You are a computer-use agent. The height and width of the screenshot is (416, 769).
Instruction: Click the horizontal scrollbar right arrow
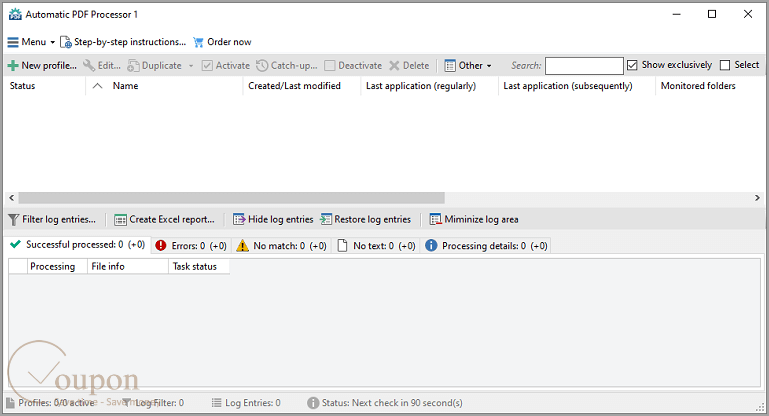pyautogui.click(x=757, y=198)
